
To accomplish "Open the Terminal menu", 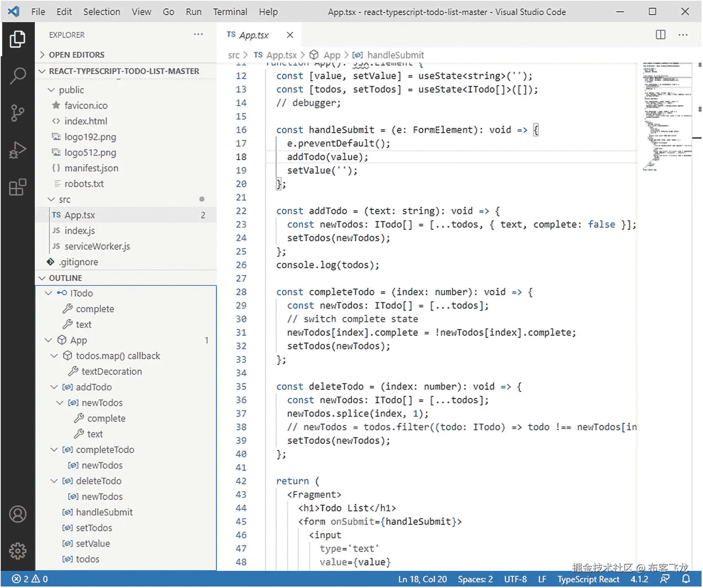I will pyautogui.click(x=230, y=11).
